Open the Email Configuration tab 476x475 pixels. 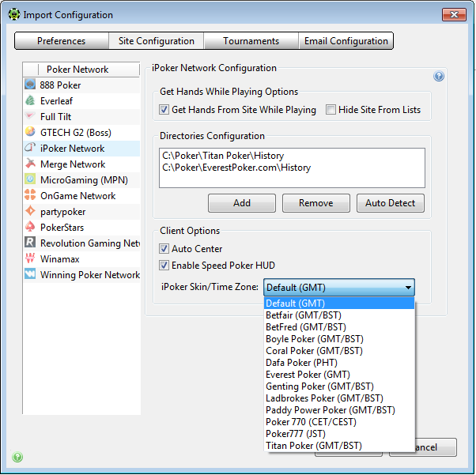(346, 40)
